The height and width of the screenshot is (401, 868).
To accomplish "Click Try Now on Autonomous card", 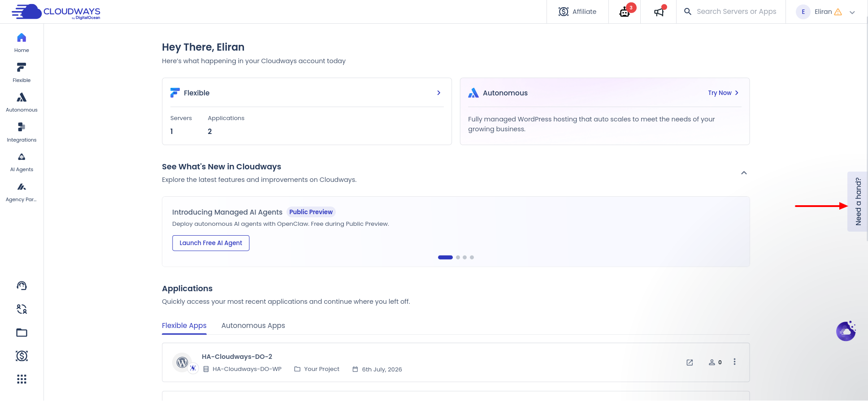I will [723, 93].
